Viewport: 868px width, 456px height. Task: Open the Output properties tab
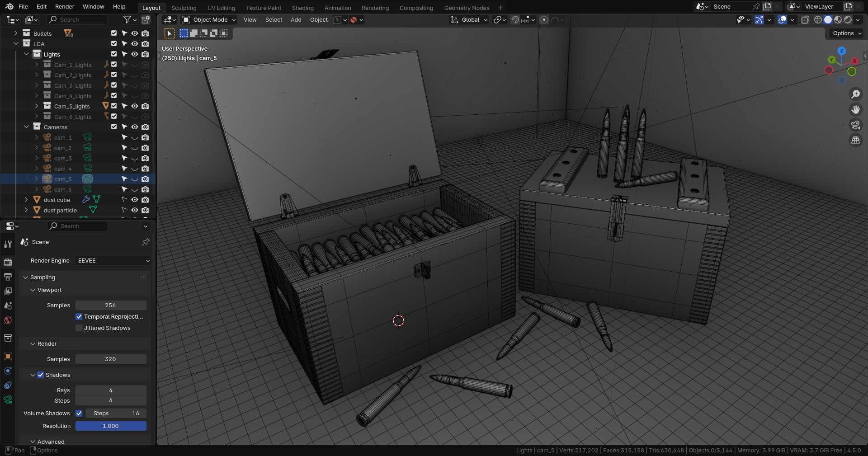point(8,277)
